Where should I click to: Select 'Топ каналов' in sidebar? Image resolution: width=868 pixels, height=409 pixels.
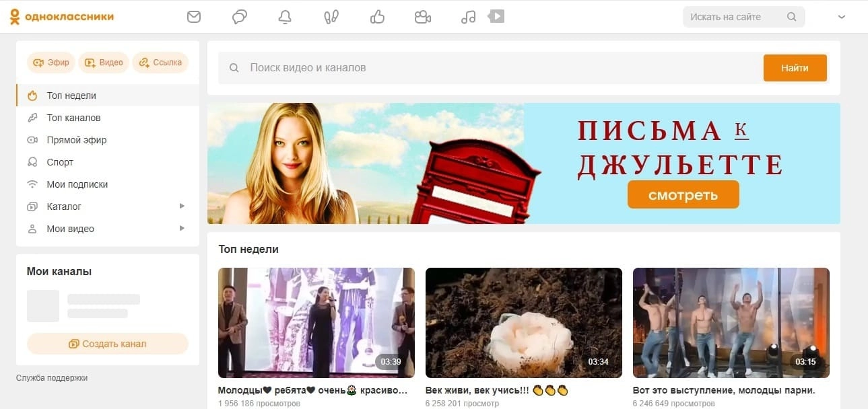(108, 118)
